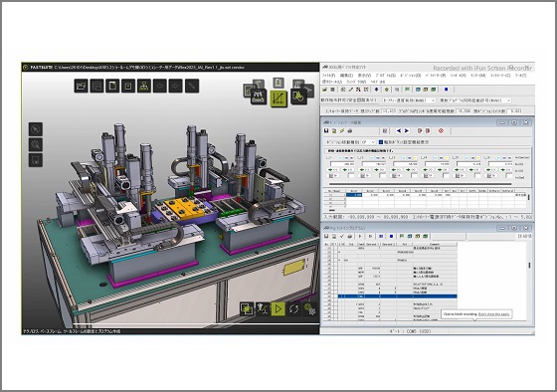This screenshot has height=392, width=557.
Task: Select the highlighted green robot-frame mode icon
Action: (x=278, y=98)
